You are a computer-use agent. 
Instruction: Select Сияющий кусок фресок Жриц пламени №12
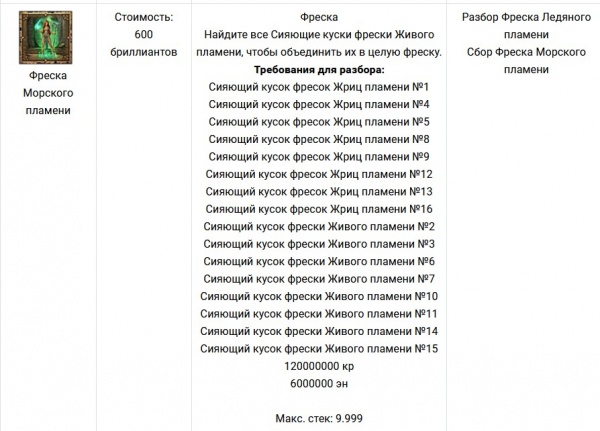319,174
